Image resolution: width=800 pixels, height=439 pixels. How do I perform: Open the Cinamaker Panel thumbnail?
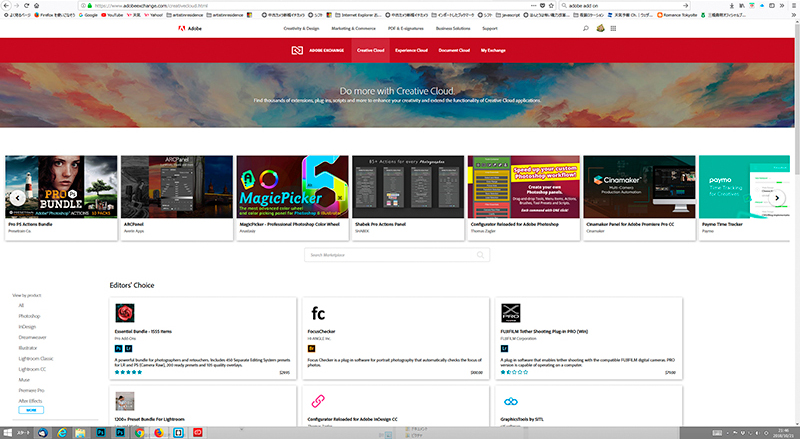[x=639, y=187]
